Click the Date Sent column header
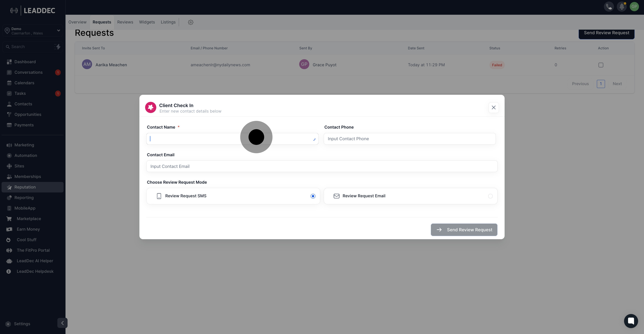 [416, 48]
